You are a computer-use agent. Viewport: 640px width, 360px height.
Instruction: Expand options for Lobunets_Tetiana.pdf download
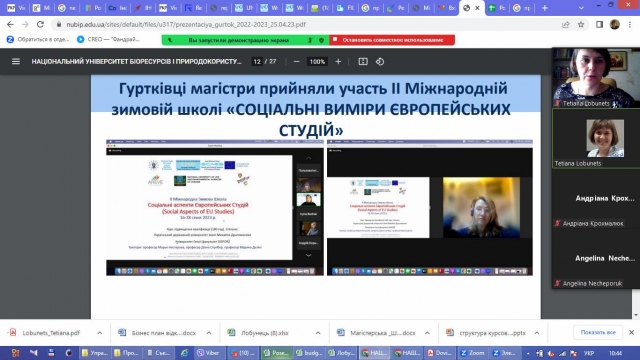click(100, 333)
